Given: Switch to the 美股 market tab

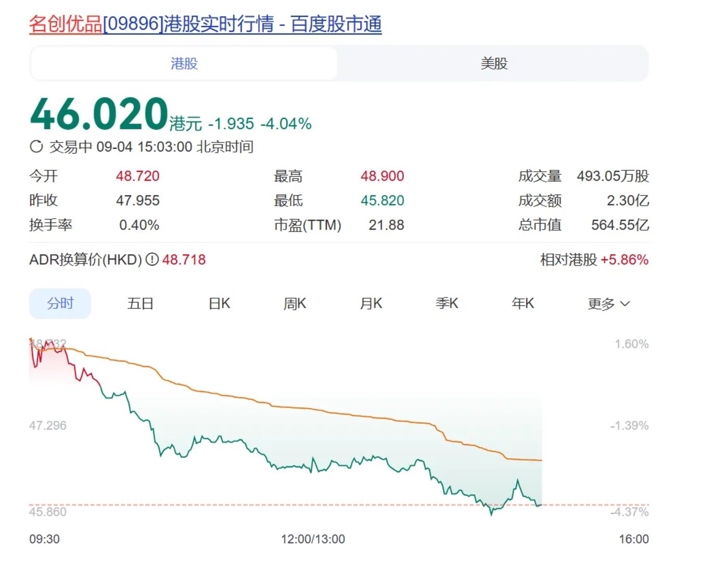Looking at the screenshot, I should click(494, 63).
